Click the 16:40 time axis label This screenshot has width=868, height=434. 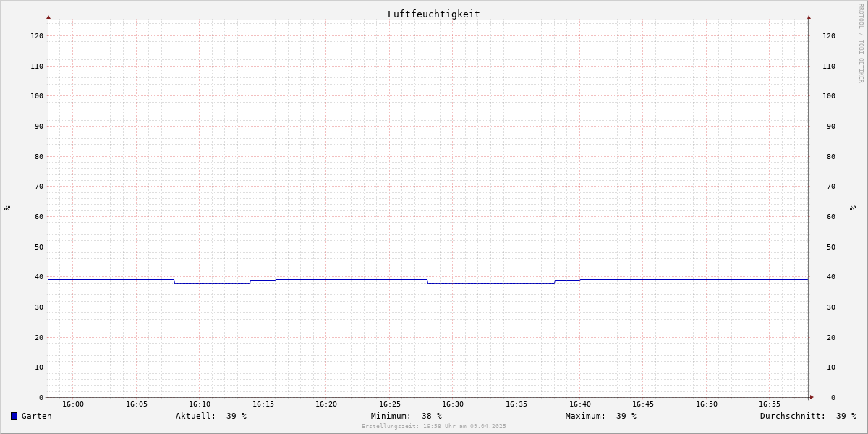580,404
